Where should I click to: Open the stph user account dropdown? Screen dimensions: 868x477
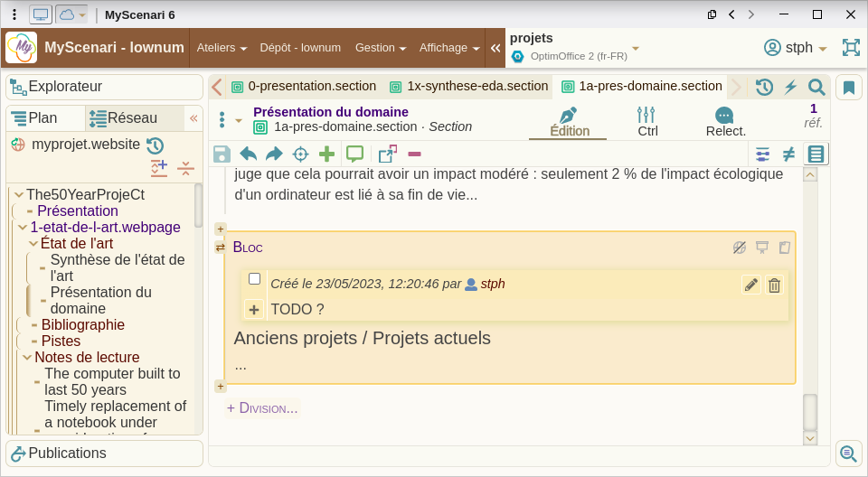tap(796, 48)
